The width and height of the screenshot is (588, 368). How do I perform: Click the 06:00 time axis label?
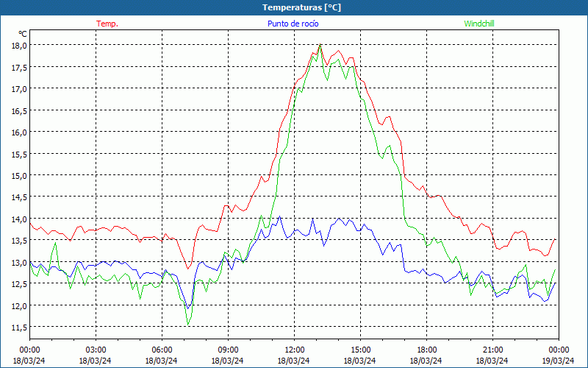(162, 350)
